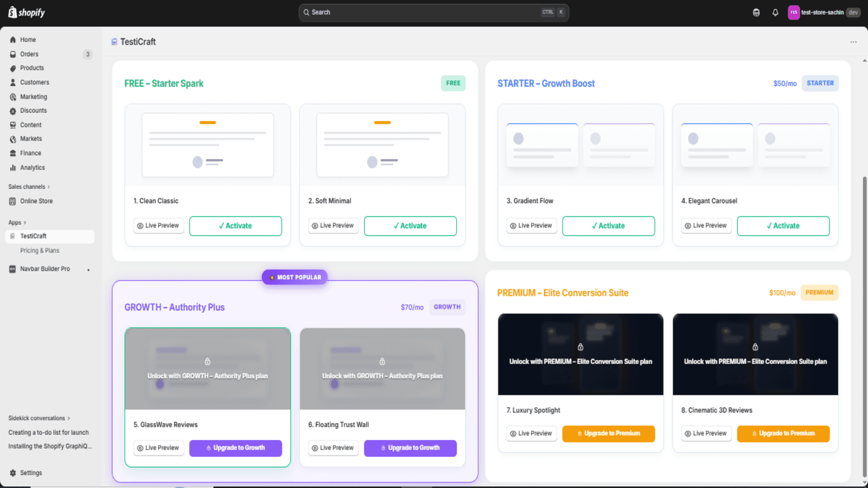This screenshot has height=488, width=868.
Task: Click the Shopify logo
Action: (x=27, y=12)
